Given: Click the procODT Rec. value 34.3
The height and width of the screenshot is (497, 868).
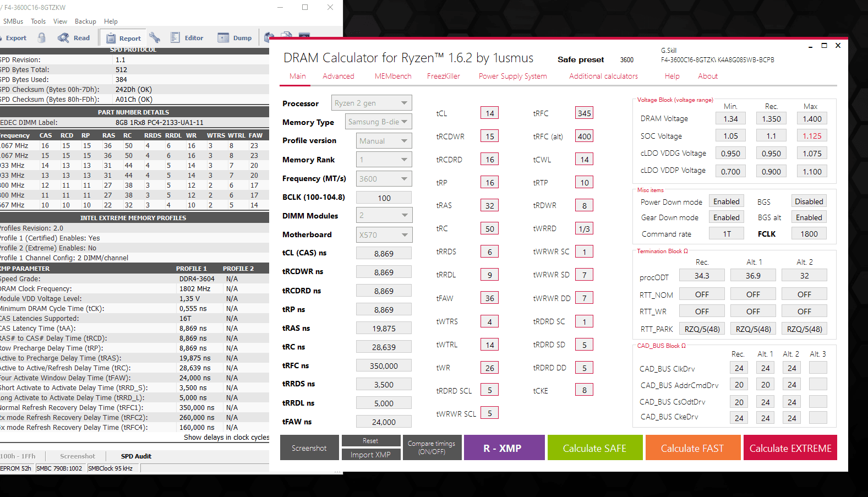Looking at the screenshot, I should coord(702,275).
